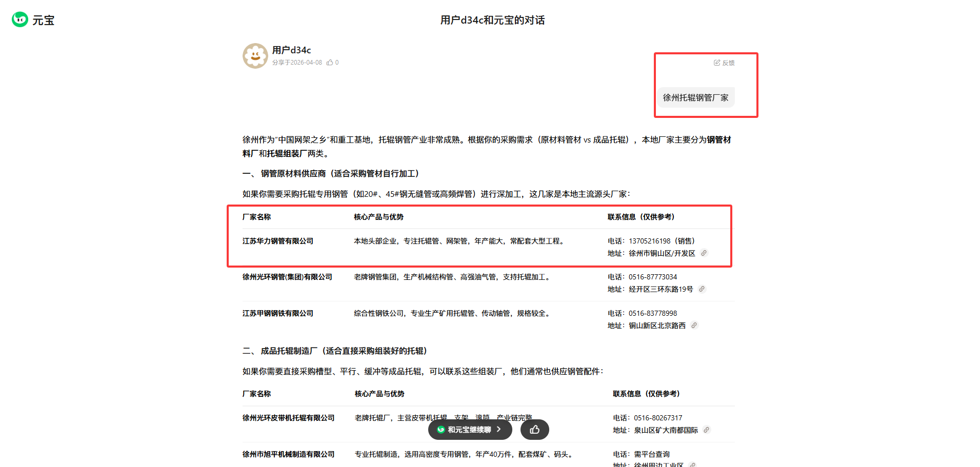980x467 pixels.
Task: Open the 用户d34c avatar image
Action: click(x=255, y=56)
